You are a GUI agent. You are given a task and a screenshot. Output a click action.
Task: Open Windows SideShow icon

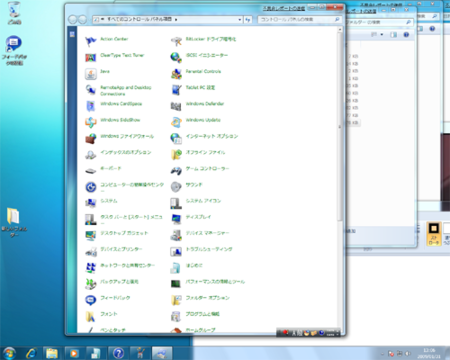90,122
